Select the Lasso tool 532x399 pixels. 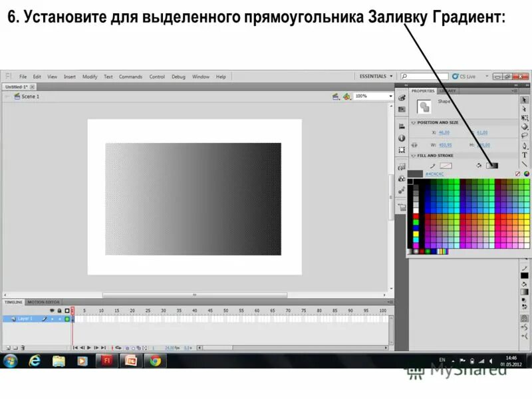[x=524, y=136]
